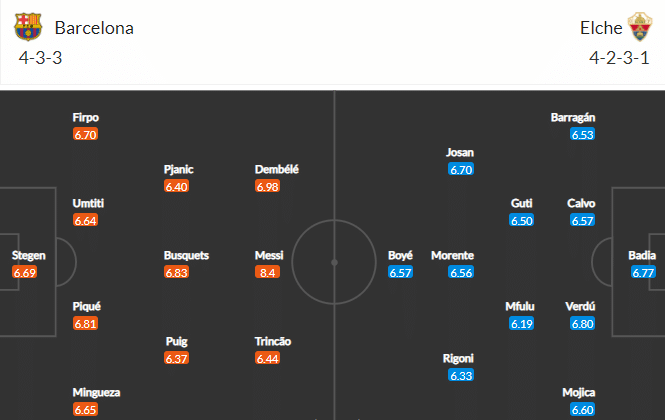The height and width of the screenshot is (420, 665).
Task: Click the Barcelona club crest icon
Action: point(28,27)
